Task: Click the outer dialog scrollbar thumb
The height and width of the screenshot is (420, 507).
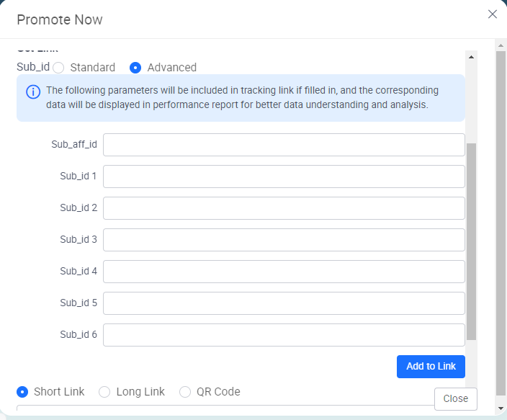Action: [501, 216]
